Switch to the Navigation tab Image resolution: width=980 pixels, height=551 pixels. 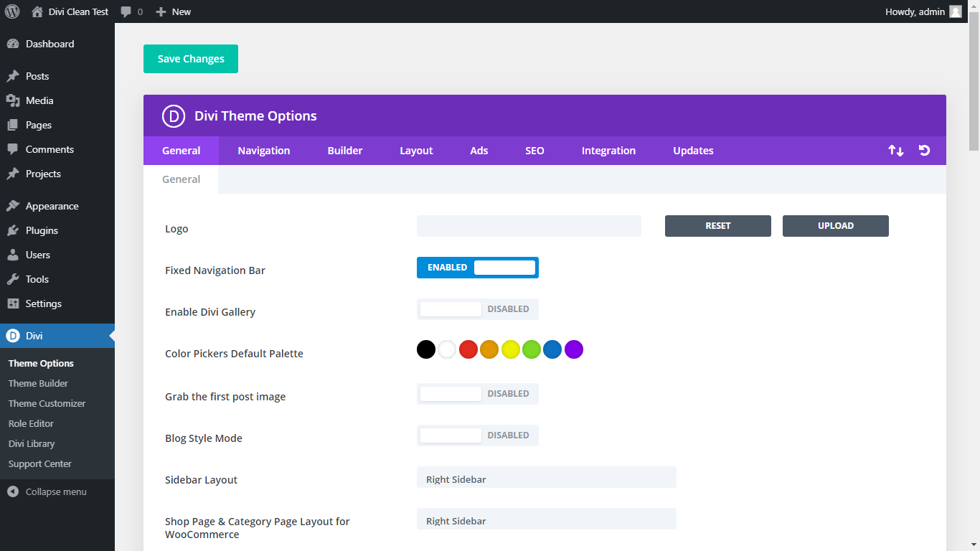(264, 151)
